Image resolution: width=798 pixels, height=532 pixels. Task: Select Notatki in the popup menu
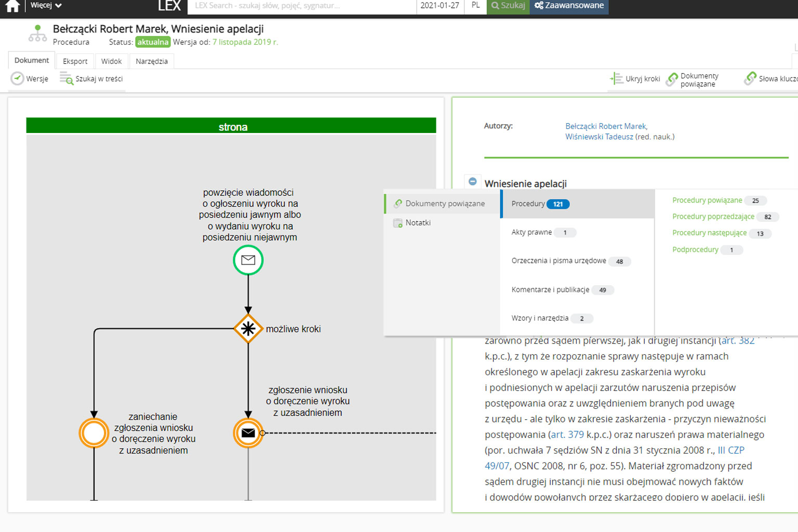point(418,223)
